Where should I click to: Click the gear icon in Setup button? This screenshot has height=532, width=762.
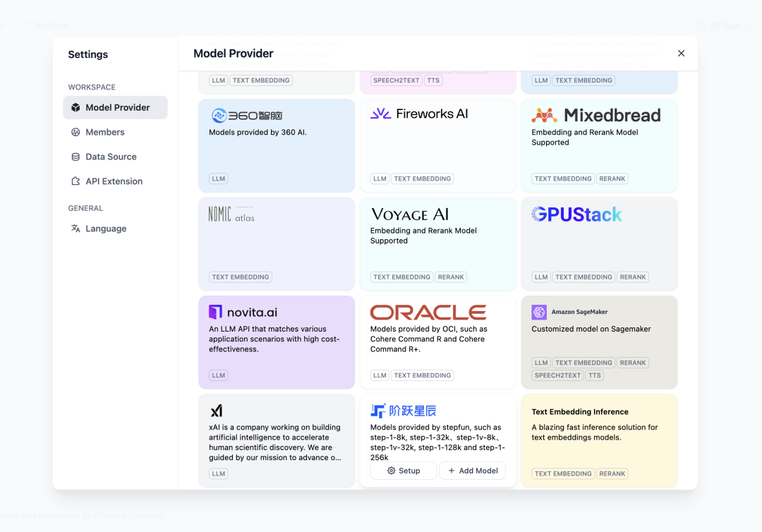pos(391,471)
